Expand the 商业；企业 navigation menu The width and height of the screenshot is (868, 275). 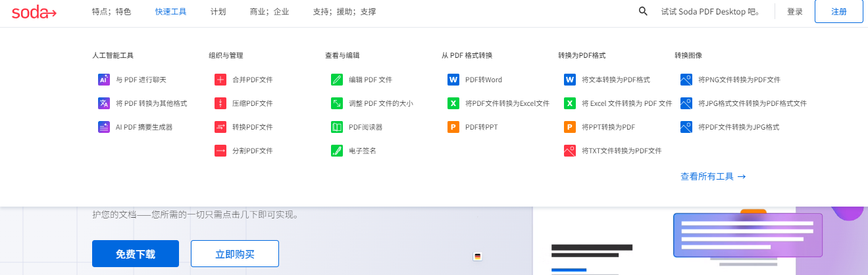(269, 12)
